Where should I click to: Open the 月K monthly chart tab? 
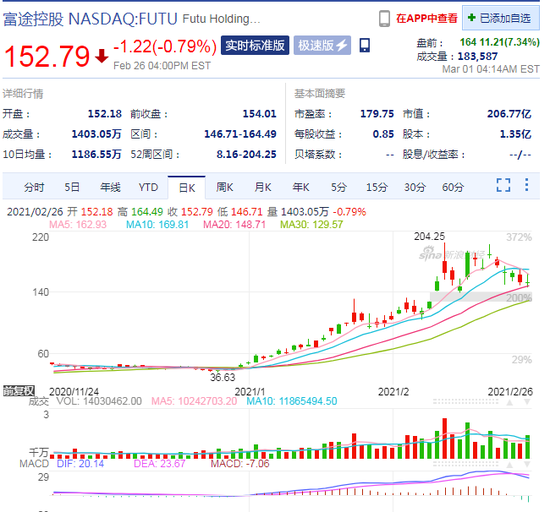[263, 187]
